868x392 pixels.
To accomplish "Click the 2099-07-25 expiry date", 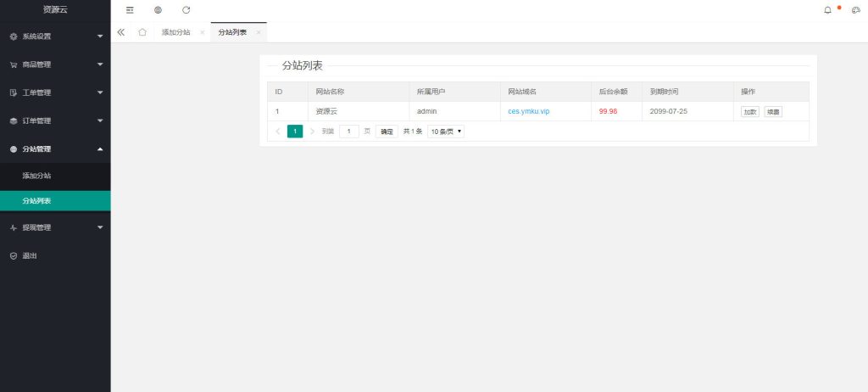I will (x=669, y=111).
